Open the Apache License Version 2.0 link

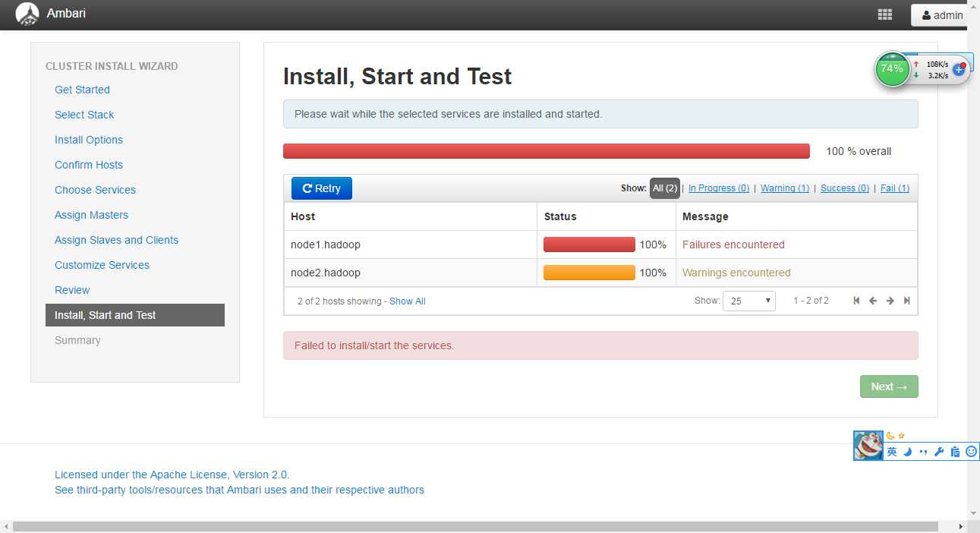172,475
